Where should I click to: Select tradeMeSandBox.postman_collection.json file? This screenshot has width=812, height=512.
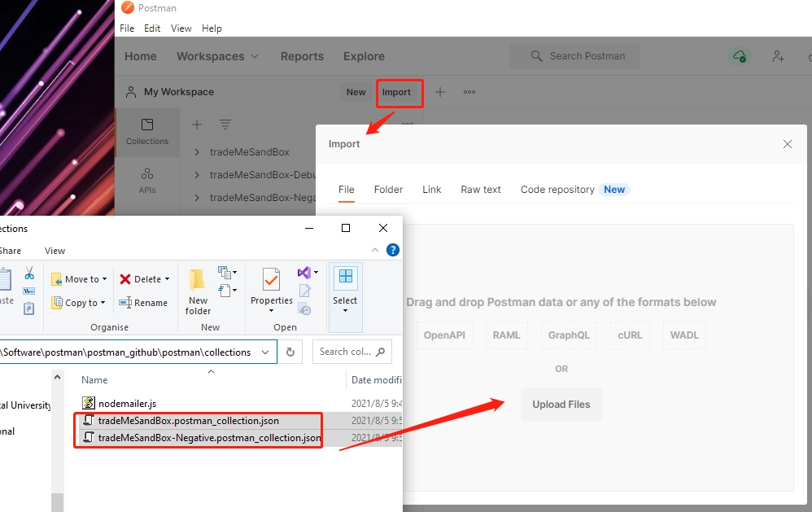click(189, 421)
